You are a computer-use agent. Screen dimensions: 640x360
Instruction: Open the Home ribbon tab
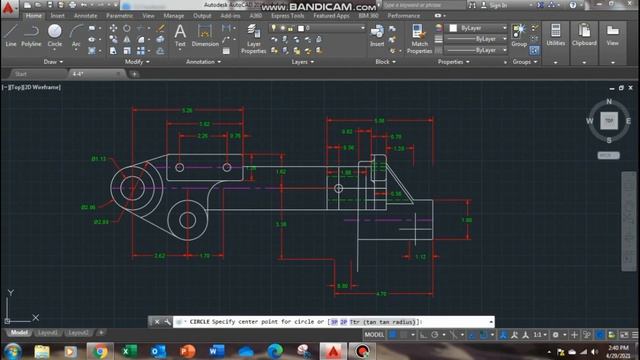tap(33, 16)
